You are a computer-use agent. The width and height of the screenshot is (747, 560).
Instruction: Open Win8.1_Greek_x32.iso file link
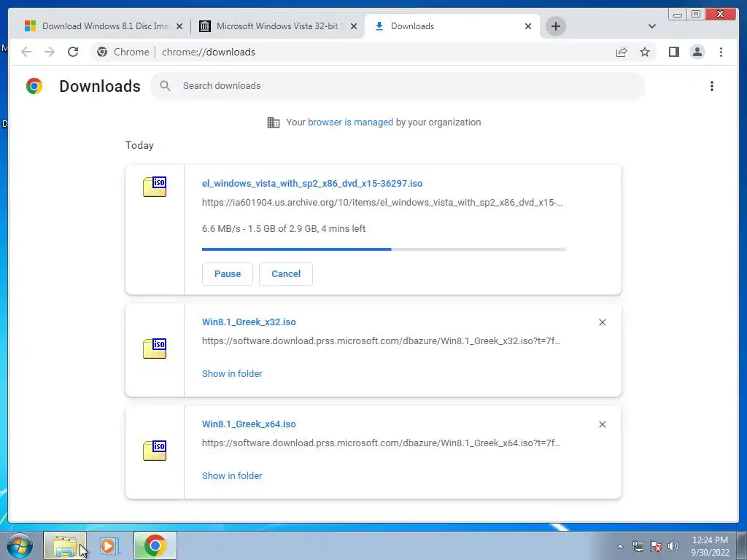click(x=249, y=322)
